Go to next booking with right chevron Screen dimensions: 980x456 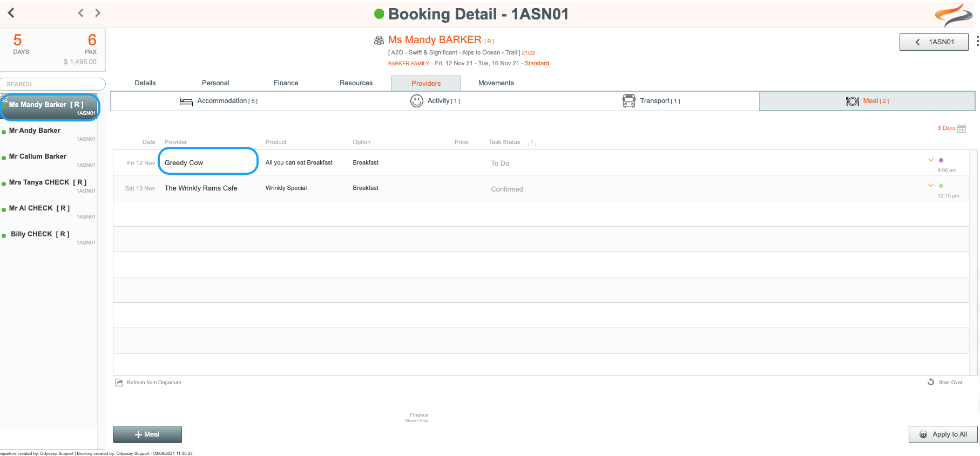click(98, 13)
